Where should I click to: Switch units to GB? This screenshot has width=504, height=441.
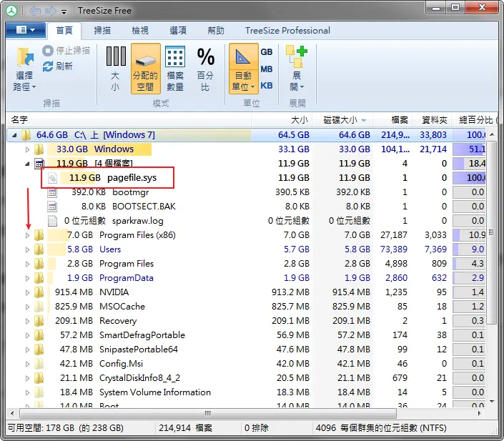[267, 52]
